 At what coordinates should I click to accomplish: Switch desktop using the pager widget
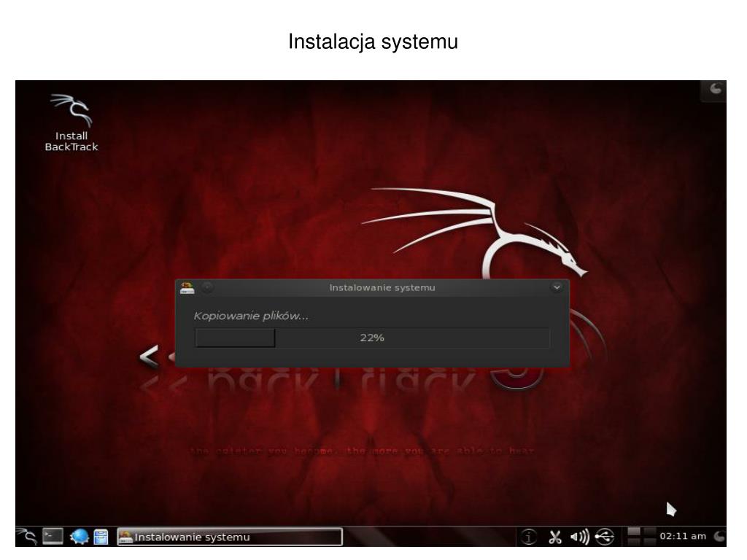point(640,536)
